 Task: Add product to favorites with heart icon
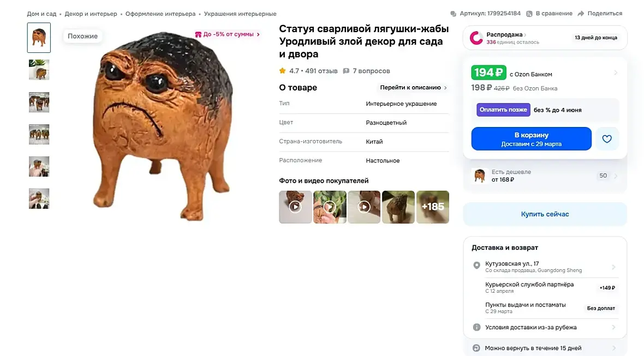[x=607, y=138]
